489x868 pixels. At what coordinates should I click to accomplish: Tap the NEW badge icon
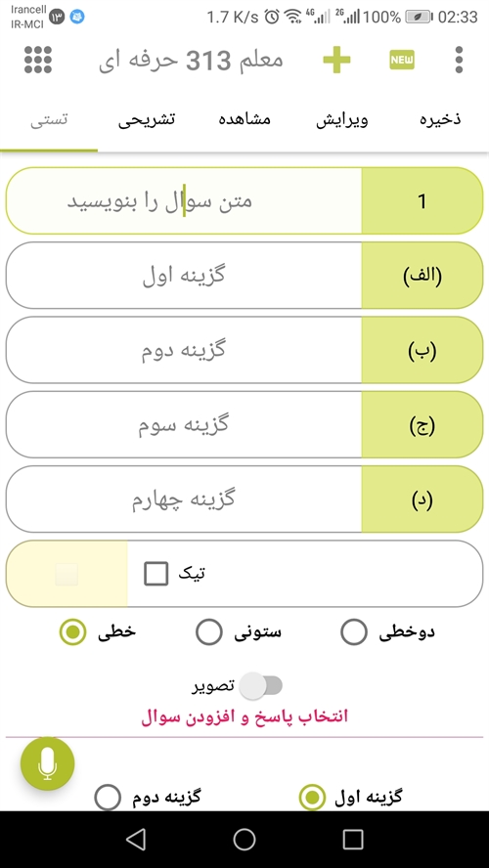(x=402, y=60)
